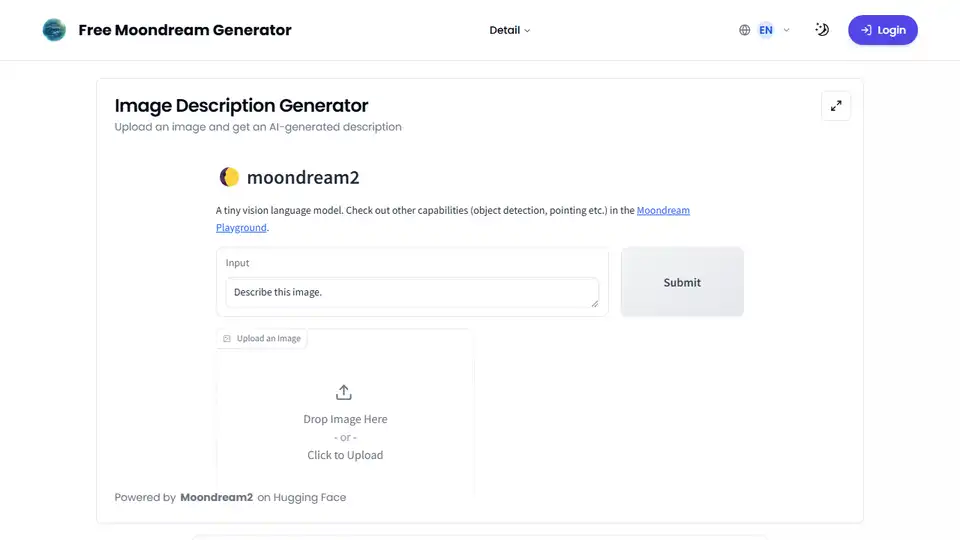The image size is (960, 540).
Task: Toggle dark mode with the moon icon
Action: click(x=822, y=30)
